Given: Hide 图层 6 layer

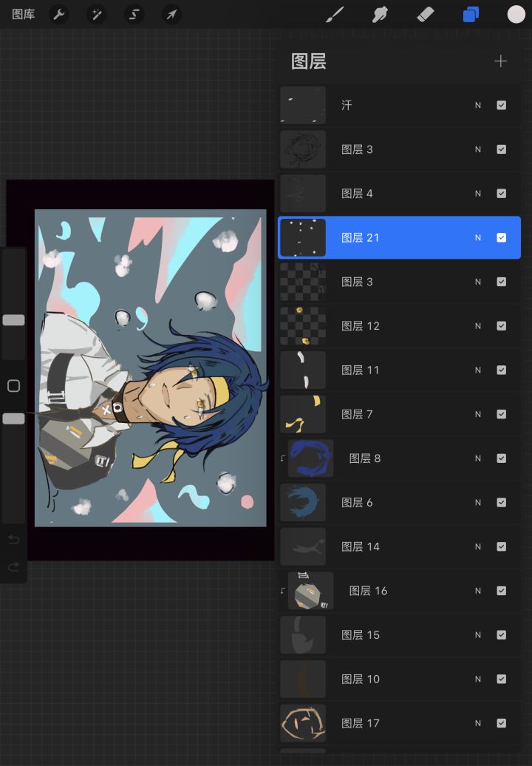Looking at the screenshot, I should click(501, 502).
